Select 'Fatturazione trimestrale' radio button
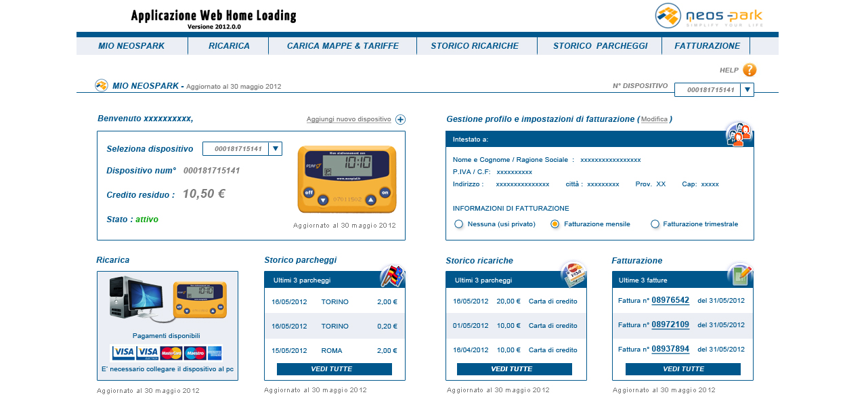The image size is (868, 420). click(x=655, y=224)
